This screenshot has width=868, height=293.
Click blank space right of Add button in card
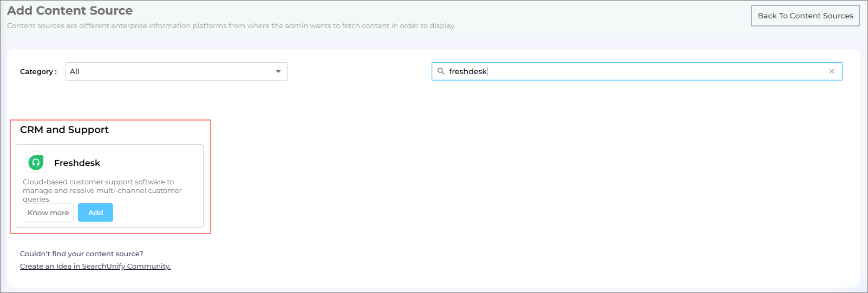(x=157, y=212)
